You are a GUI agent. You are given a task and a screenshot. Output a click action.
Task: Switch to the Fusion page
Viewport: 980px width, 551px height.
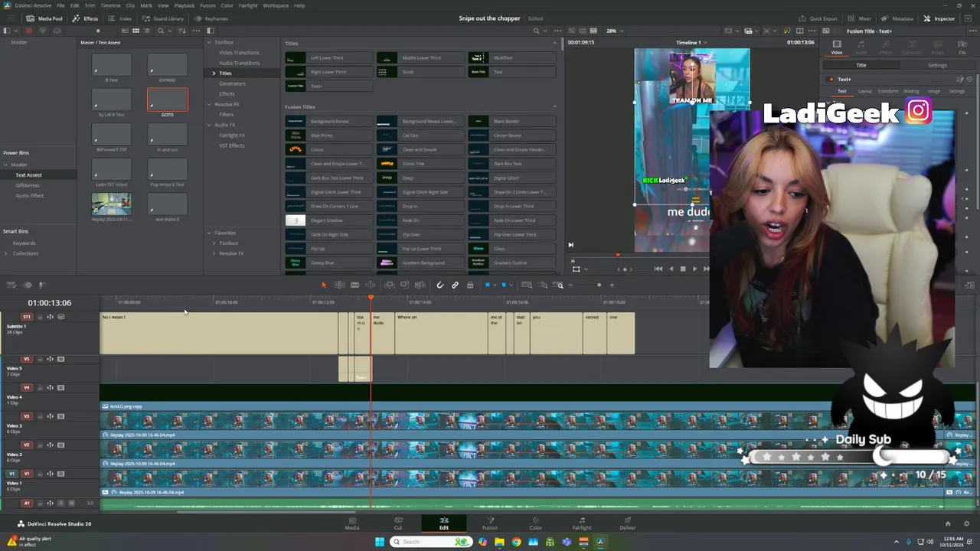point(489,523)
